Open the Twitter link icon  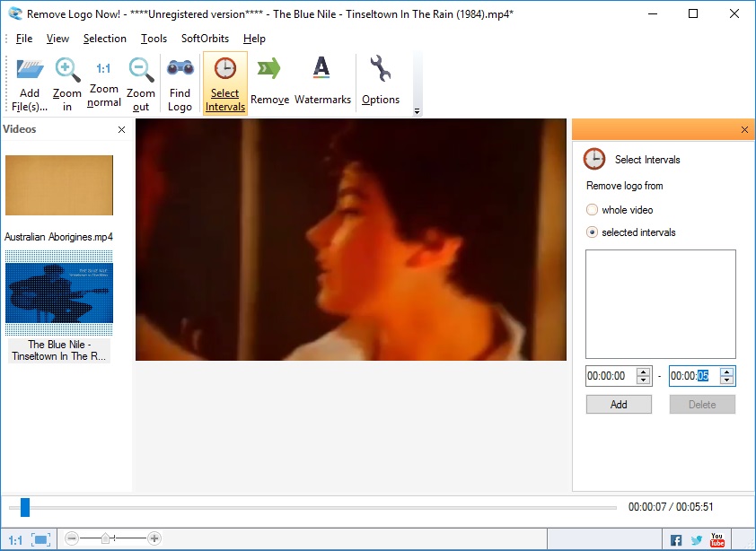click(696, 540)
